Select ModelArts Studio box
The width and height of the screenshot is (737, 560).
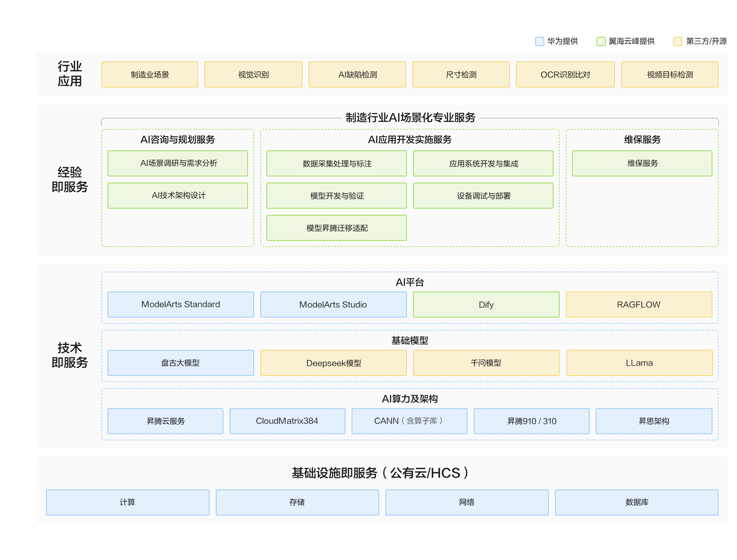334,305
